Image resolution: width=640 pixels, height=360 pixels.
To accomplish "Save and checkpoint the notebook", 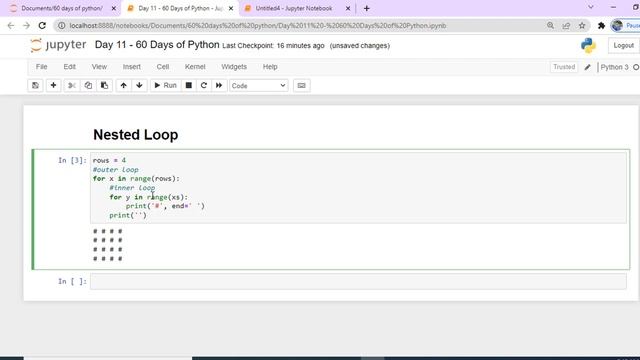I will 36,85.
